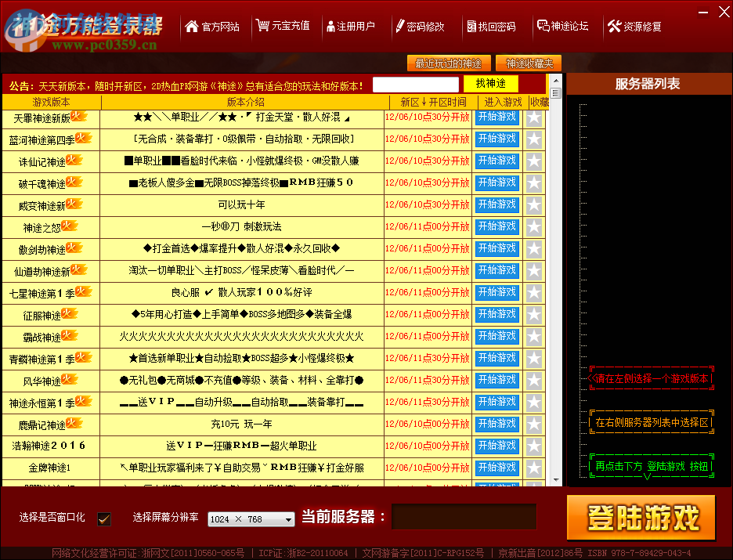Select the 傲剑劫神途 version name
This screenshot has height=560, width=733.
42,250
